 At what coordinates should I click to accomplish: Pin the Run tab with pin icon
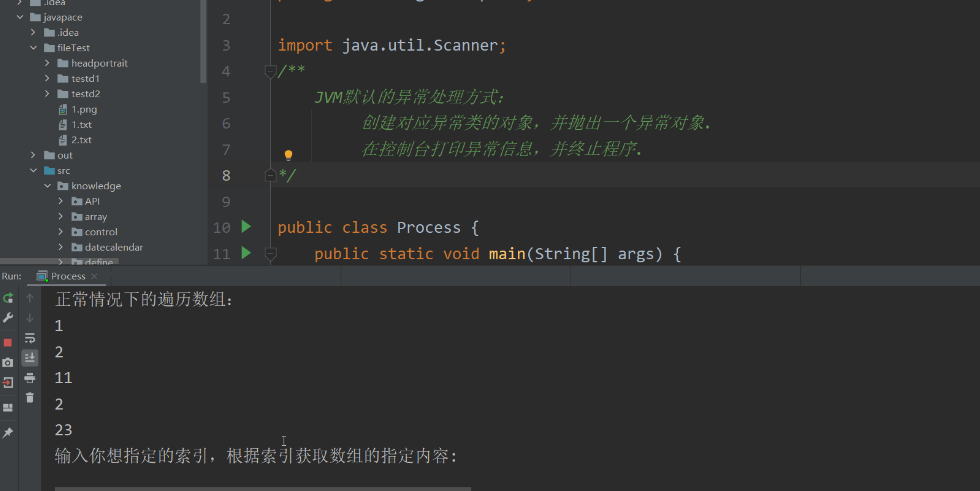[x=8, y=432]
